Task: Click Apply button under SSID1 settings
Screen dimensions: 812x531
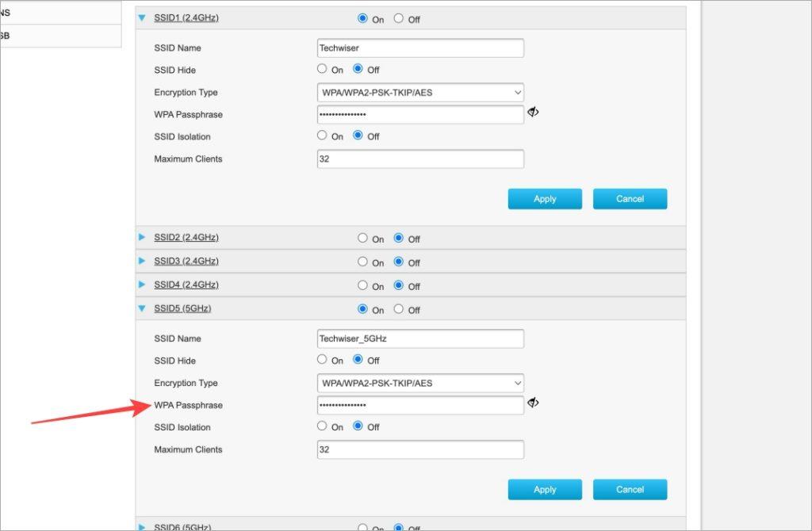Action: (545, 199)
